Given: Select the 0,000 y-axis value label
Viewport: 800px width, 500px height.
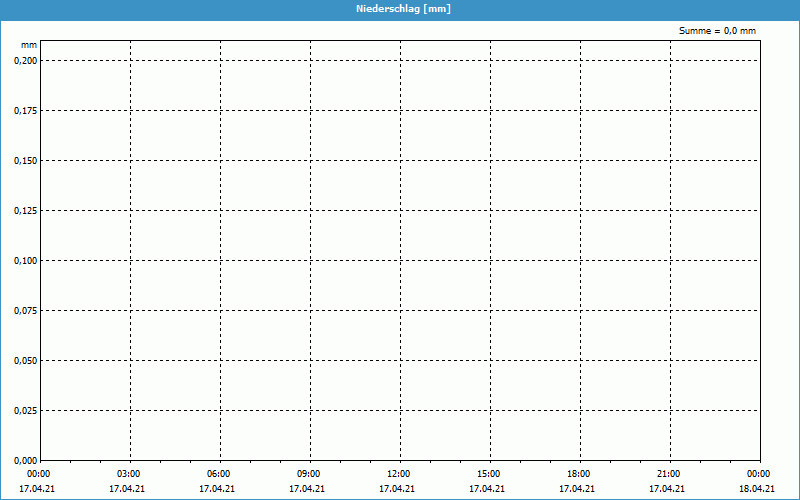Looking at the screenshot, I should (x=25, y=460).
